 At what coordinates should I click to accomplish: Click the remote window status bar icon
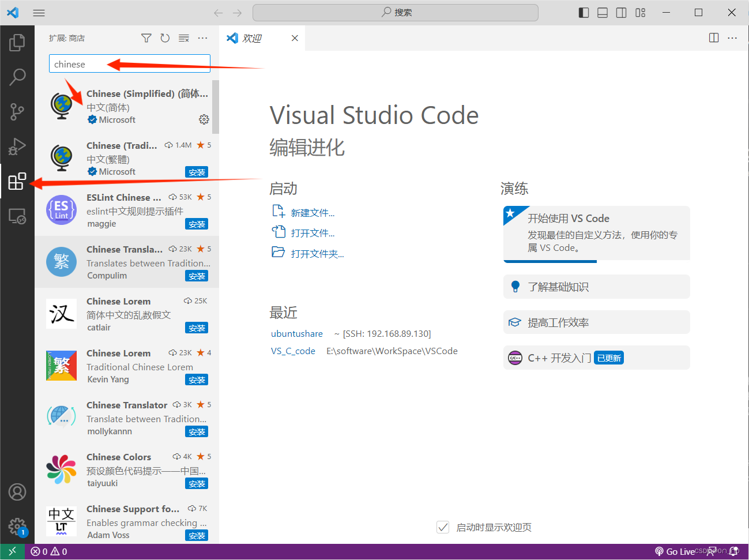[x=12, y=552]
